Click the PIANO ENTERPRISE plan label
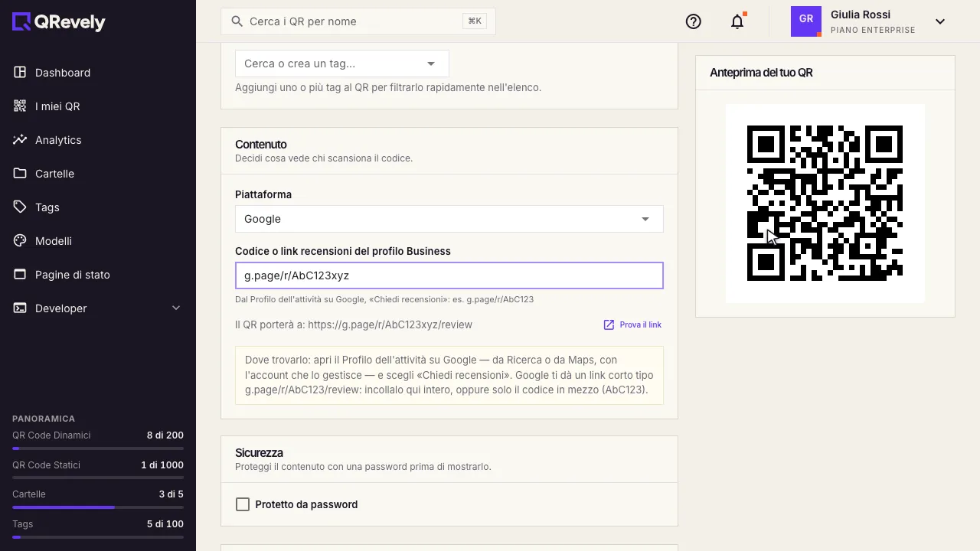This screenshot has width=980, height=551. tap(873, 31)
